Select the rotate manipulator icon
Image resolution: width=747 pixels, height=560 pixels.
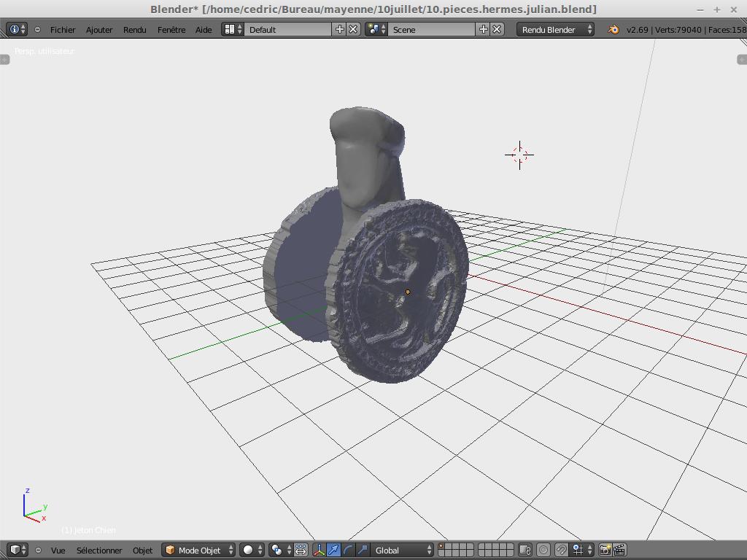tap(348, 550)
